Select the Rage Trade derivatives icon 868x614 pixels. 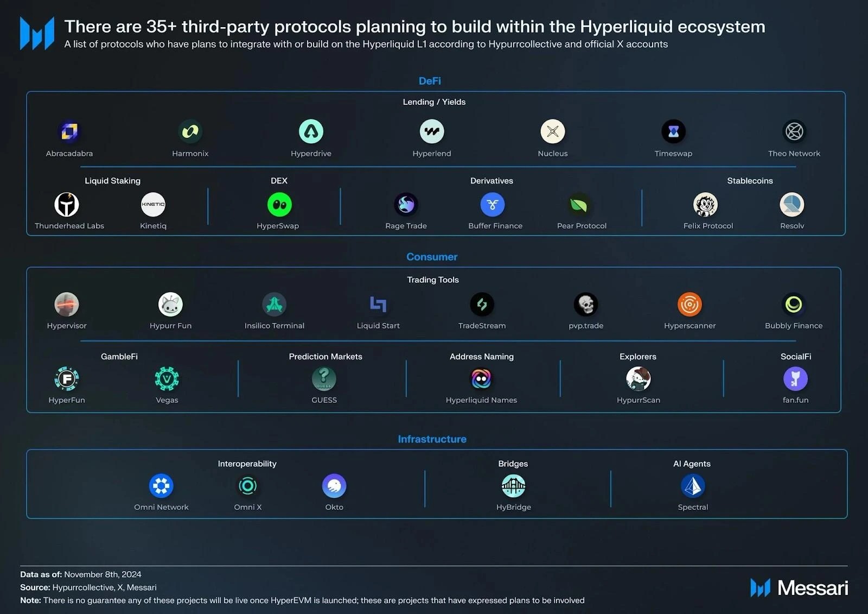406,205
